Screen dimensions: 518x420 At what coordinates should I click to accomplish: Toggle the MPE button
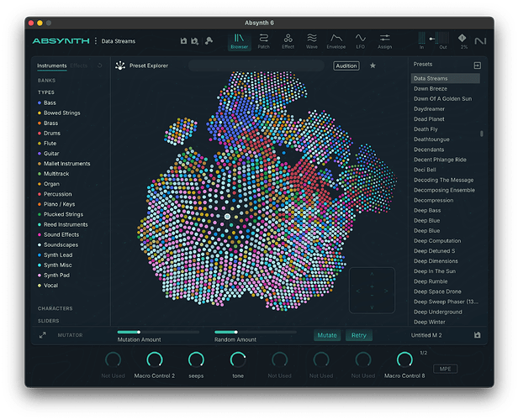445,369
